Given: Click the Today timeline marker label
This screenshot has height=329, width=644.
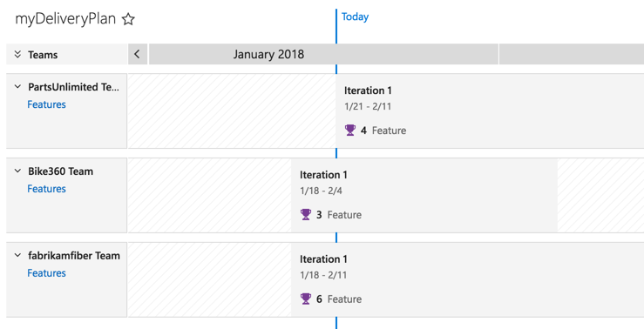Looking at the screenshot, I should [355, 17].
